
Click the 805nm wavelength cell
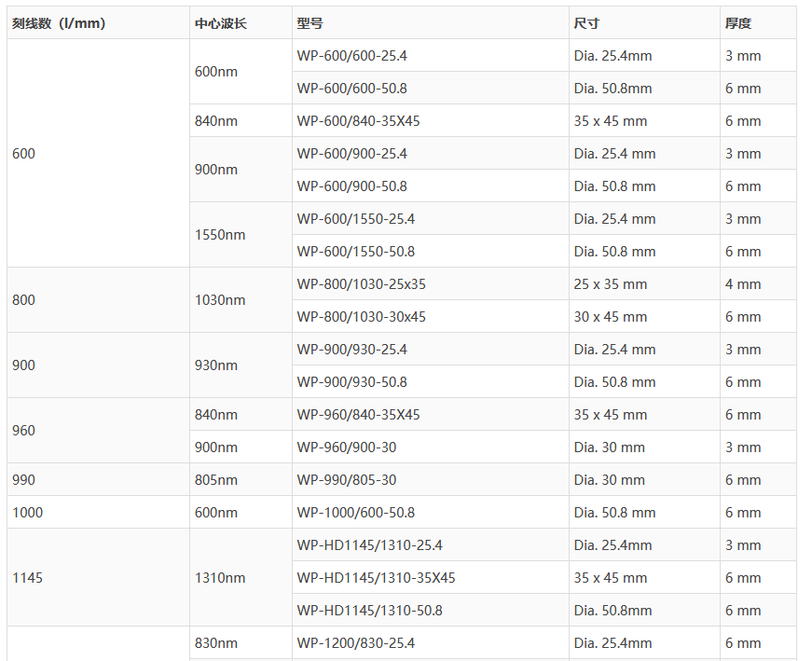(216, 480)
